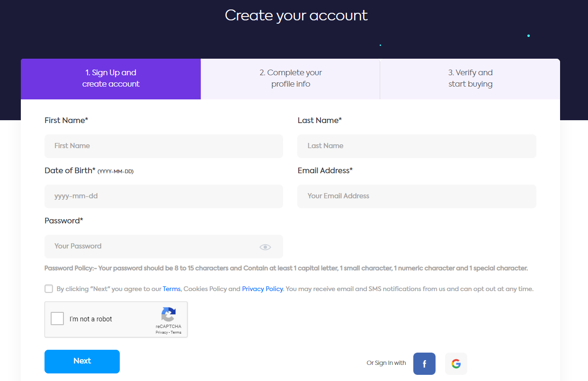Focus the Date of Birth field
This screenshot has height=381, width=588.
(163, 196)
